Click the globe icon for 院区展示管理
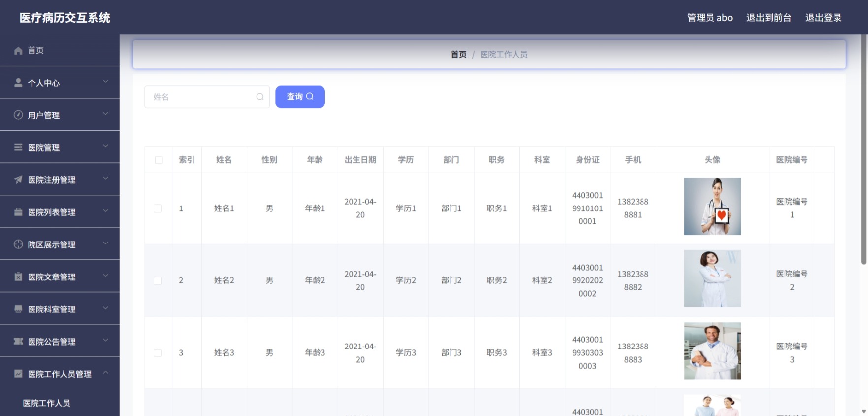 pyautogui.click(x=18, y=244)
